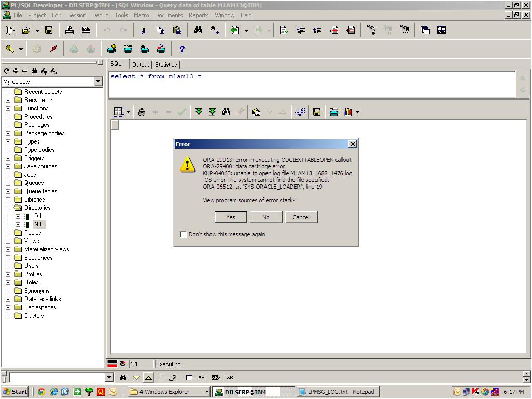Switch to the Output tab

140,65
